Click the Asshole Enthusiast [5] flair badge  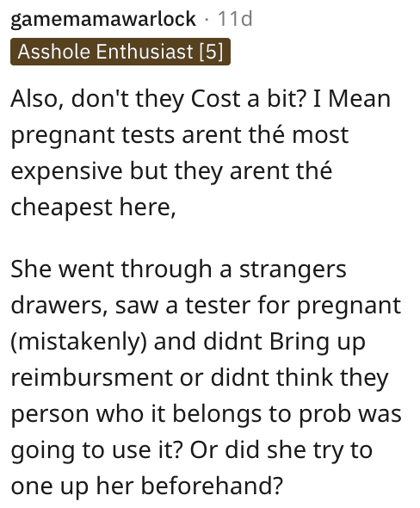pyautogui.click(x=120, y=52)
